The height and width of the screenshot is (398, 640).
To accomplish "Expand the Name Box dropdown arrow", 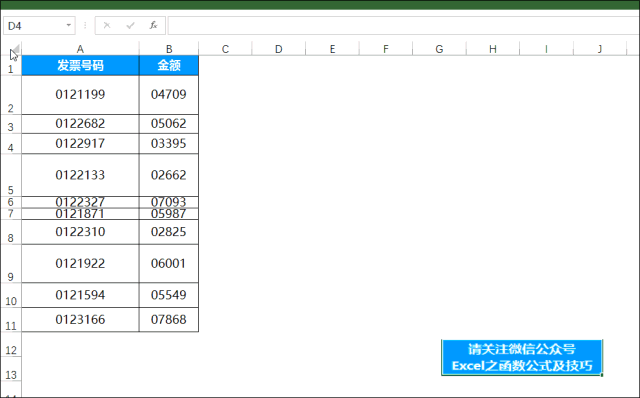I will tap(69, 26).
